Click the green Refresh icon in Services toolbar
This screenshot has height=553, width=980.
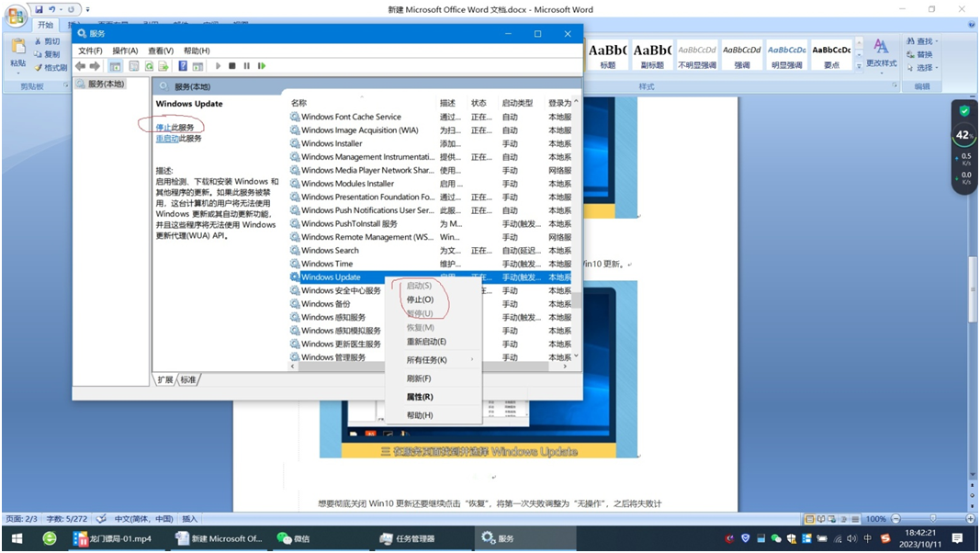click(x=150, y=66)
